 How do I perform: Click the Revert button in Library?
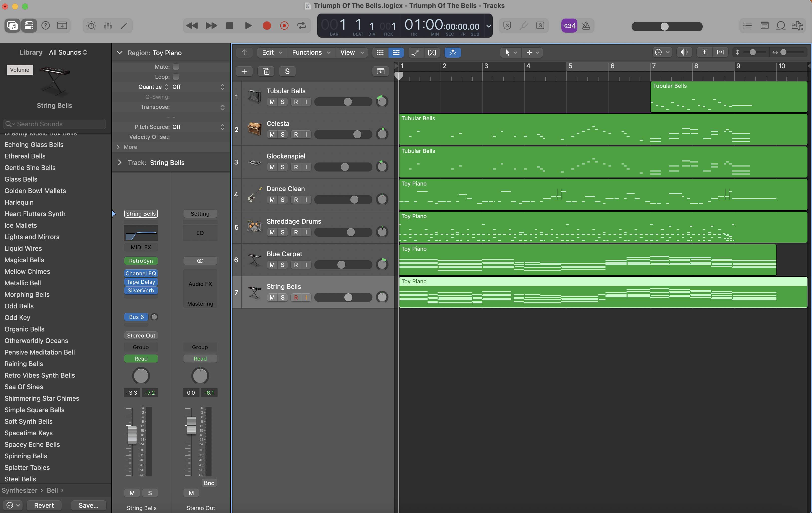click(44, 505)
